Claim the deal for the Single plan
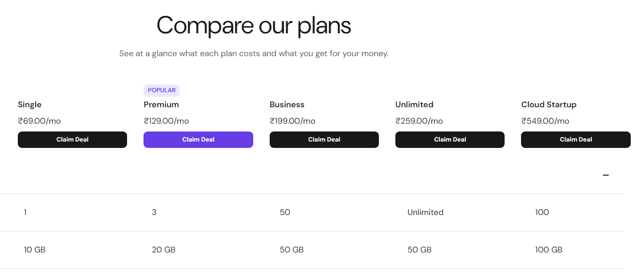This screenshot has height=273, width=644. point(72,139)
